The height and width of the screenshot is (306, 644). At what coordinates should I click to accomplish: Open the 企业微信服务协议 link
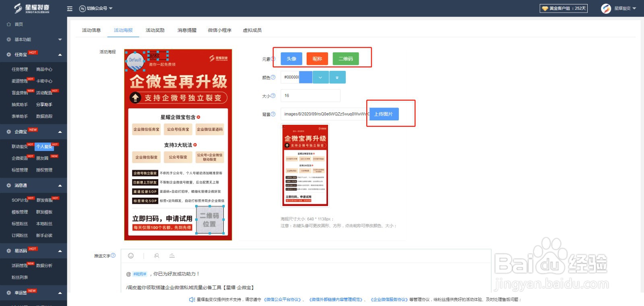click(389, 300)
